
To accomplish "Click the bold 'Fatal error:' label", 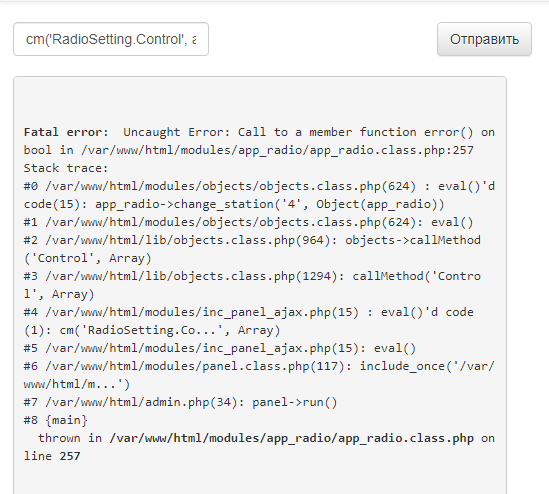I will [x=66, y=132].
